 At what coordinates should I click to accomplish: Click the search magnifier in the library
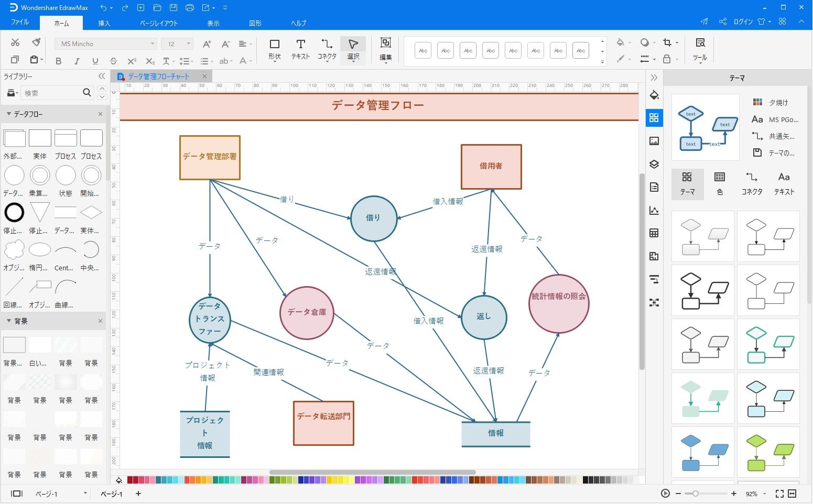tap(87, 93)
